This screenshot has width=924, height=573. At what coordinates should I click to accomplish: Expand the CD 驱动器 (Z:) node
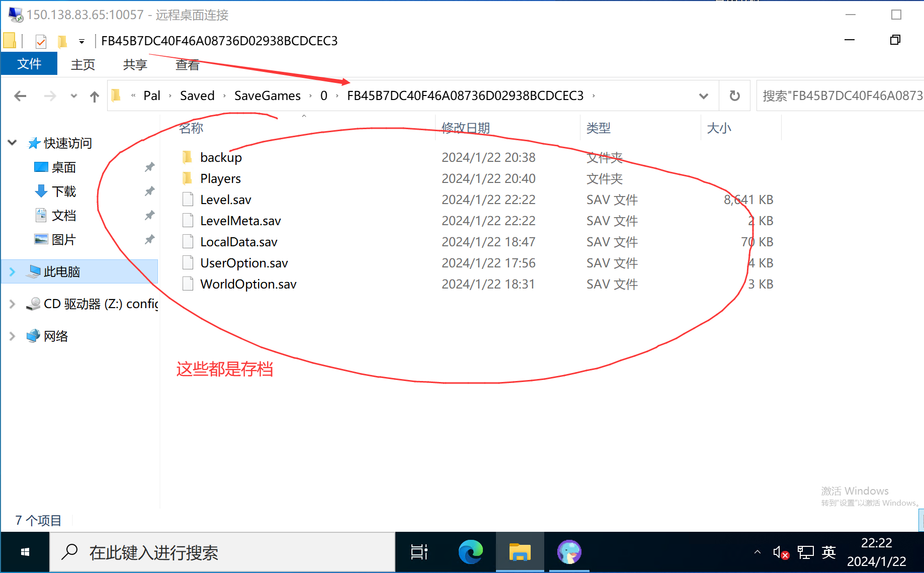[x=13, y=304]
